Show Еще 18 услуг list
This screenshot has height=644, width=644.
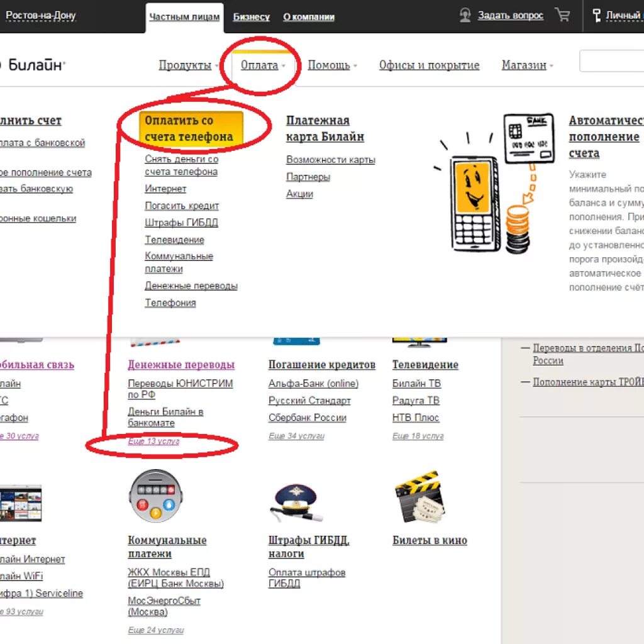point(418,436)
